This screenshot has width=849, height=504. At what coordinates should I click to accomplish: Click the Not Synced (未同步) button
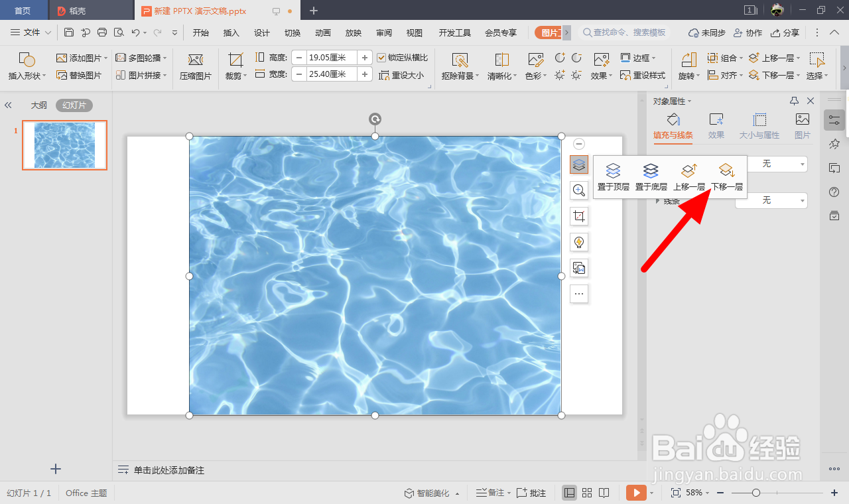click(706, 33)
